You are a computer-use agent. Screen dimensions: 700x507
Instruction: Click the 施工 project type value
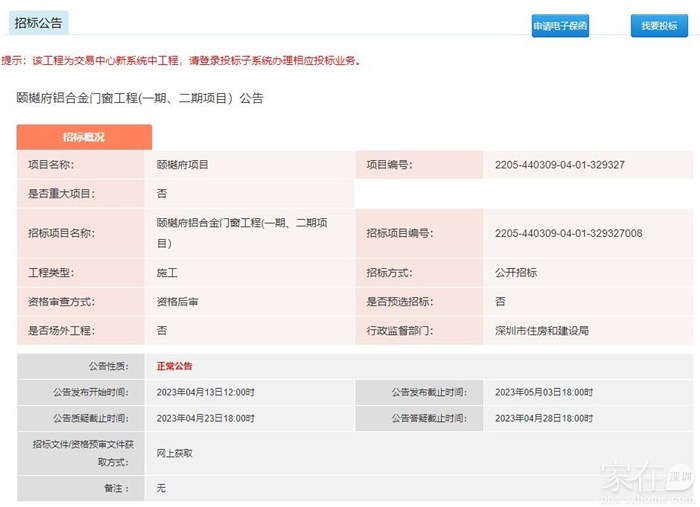[x=166, y=272]
